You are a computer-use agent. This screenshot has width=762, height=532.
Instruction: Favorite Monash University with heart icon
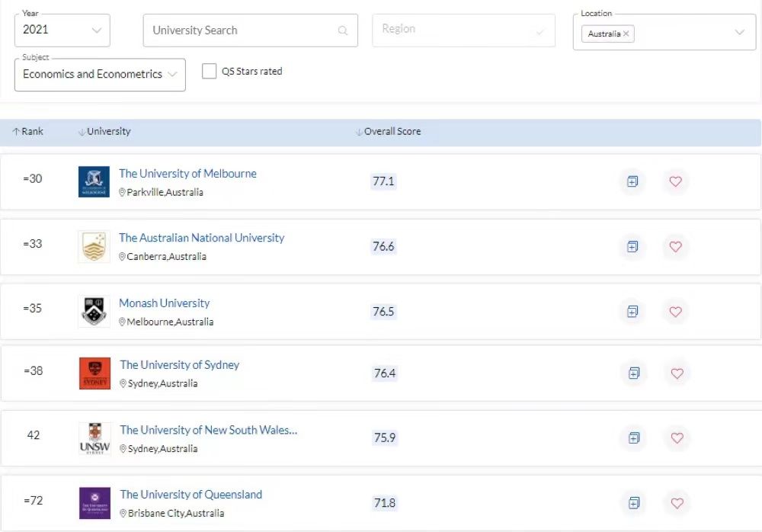(675, 311)
